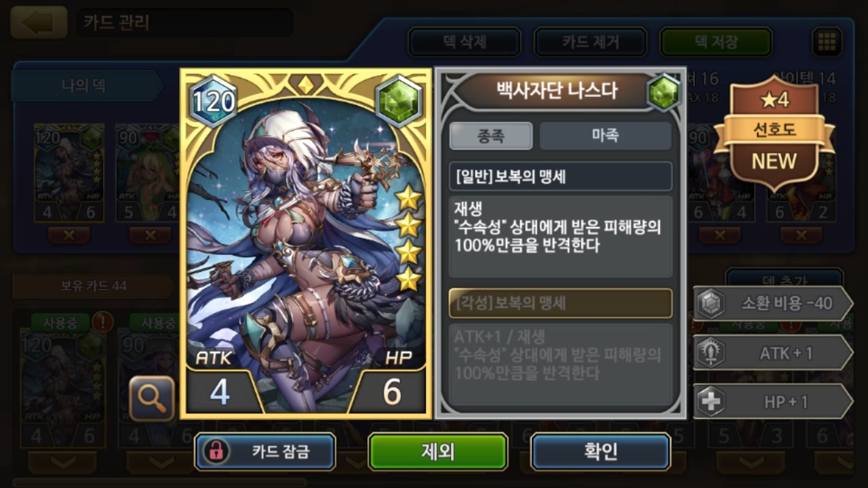Expand the 소환 비용 -40 tag
Image resolution: width=868 pixels, height=488 pixels.
tap(773, 304)
